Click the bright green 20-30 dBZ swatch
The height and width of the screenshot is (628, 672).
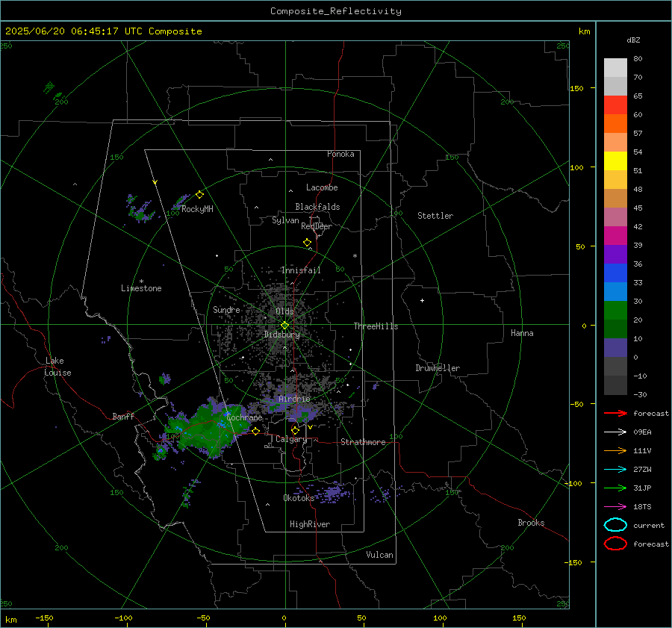point(615,311)
